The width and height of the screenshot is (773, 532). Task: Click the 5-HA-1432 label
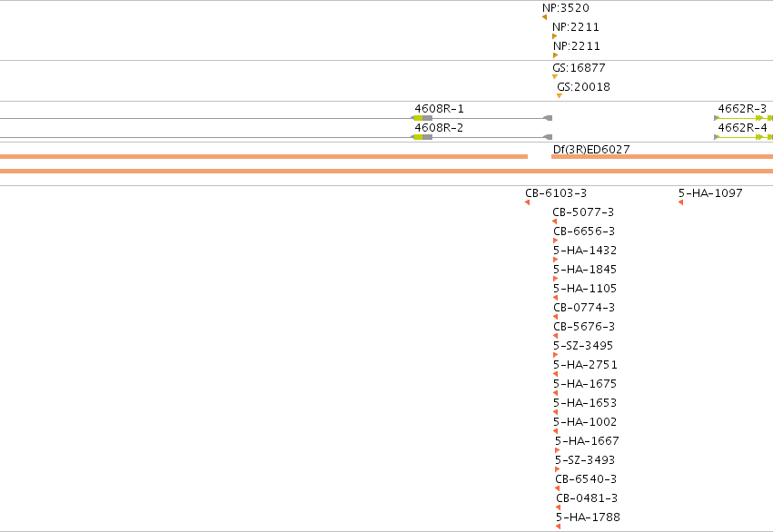click(x=585, y=251)
